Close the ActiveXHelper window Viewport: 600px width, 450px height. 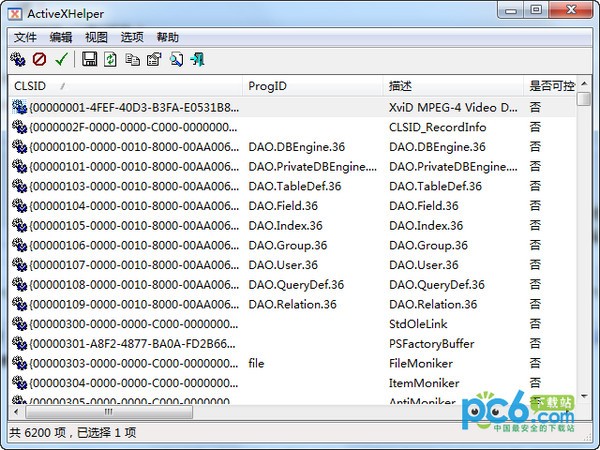[570, 10]
